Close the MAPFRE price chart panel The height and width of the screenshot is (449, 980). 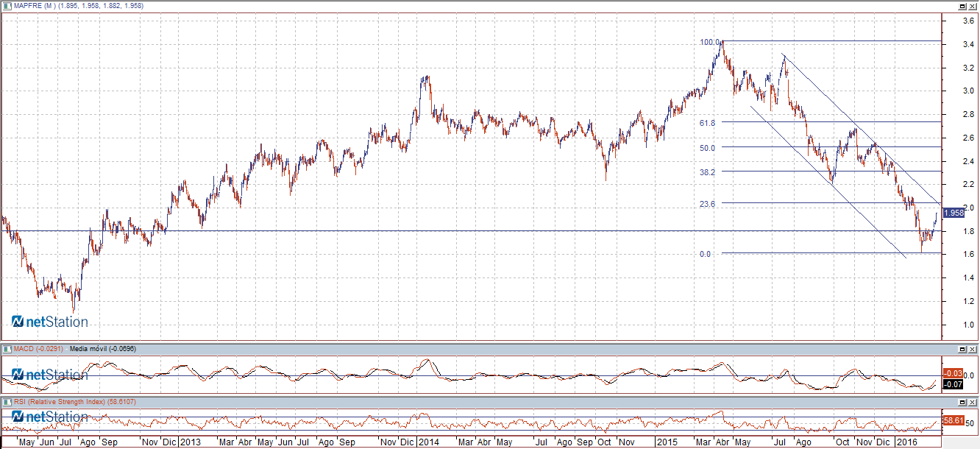[x=973, y=6]
